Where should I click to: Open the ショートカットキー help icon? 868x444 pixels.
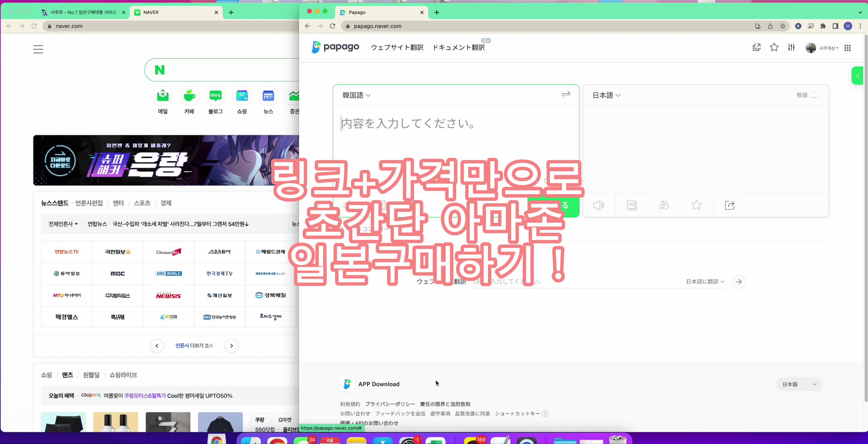(545, 414)
